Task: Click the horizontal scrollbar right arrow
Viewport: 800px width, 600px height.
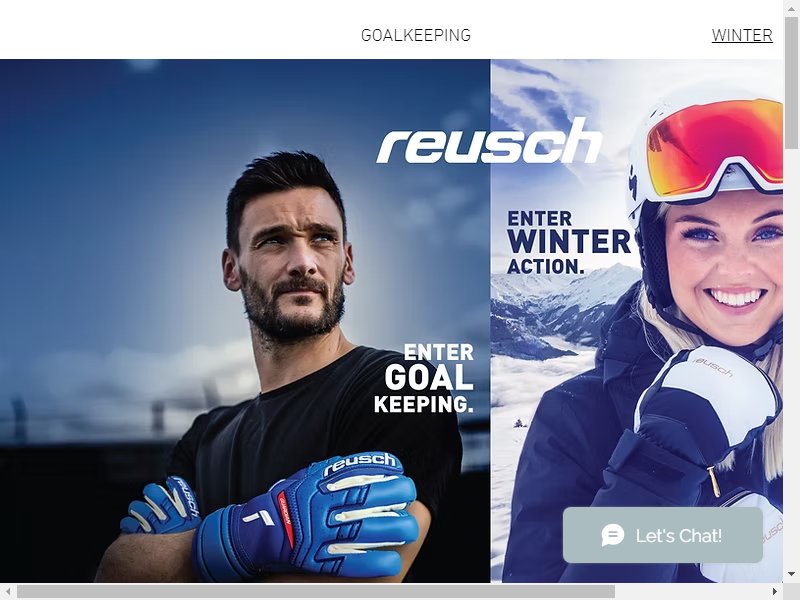Action: coord(775,591)
